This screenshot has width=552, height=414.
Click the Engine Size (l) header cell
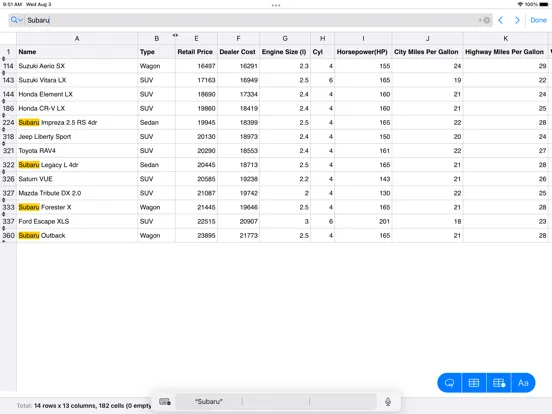(x=285, y=52)
